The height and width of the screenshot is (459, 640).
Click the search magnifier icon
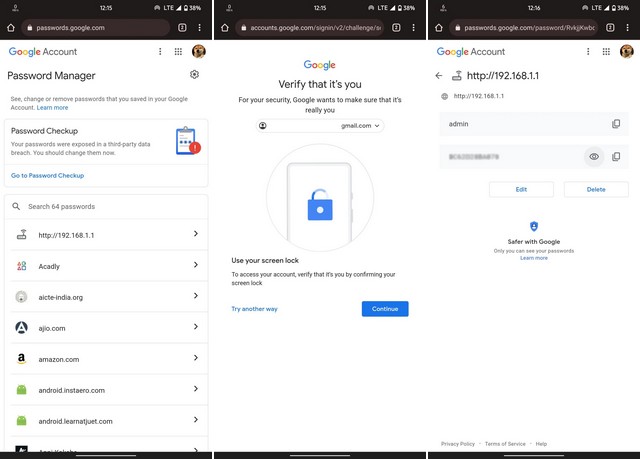click(16, 206)
